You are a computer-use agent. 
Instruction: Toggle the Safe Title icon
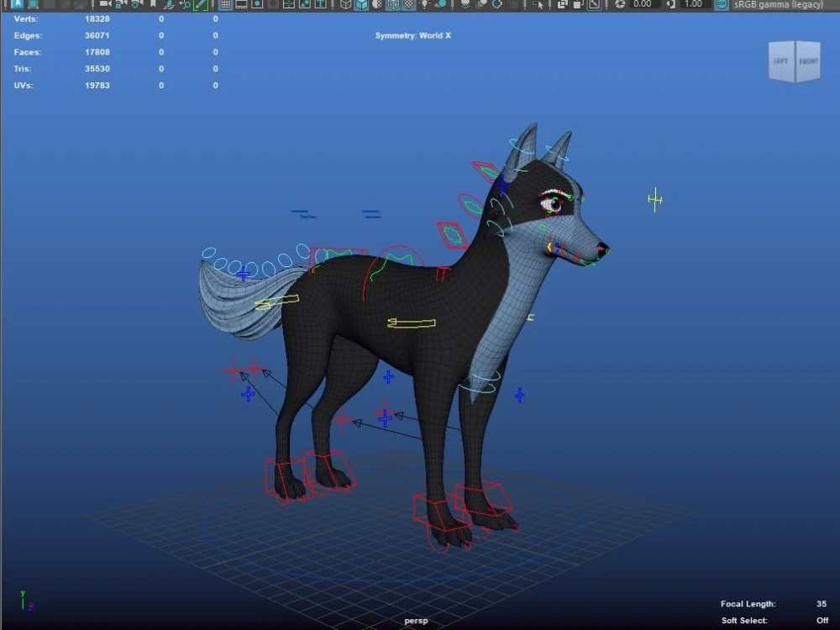pyautogui.click(x=320, y=3)
